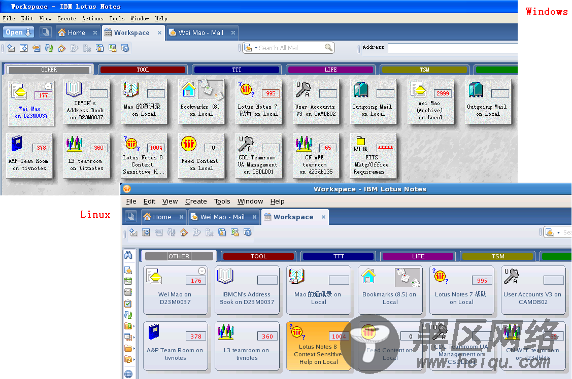This screenshot has height=379, width=572.
Task: Click thumbnails icon left of Linux Home tab
Action: (131, 217)
